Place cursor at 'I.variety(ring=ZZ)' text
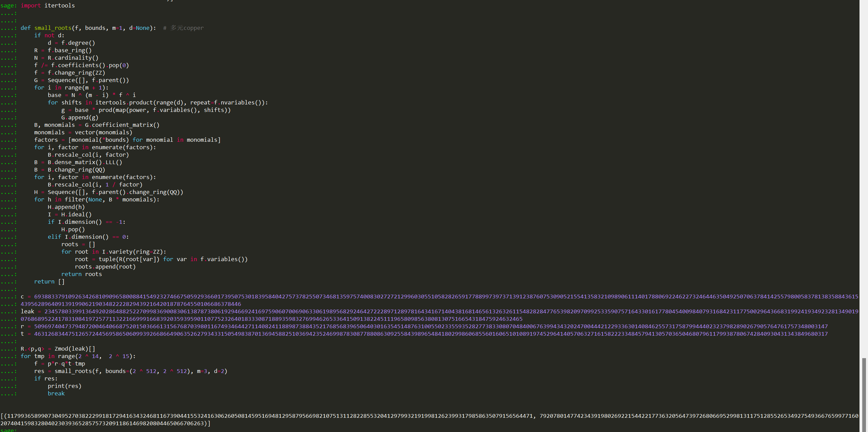 coord(134,252)
